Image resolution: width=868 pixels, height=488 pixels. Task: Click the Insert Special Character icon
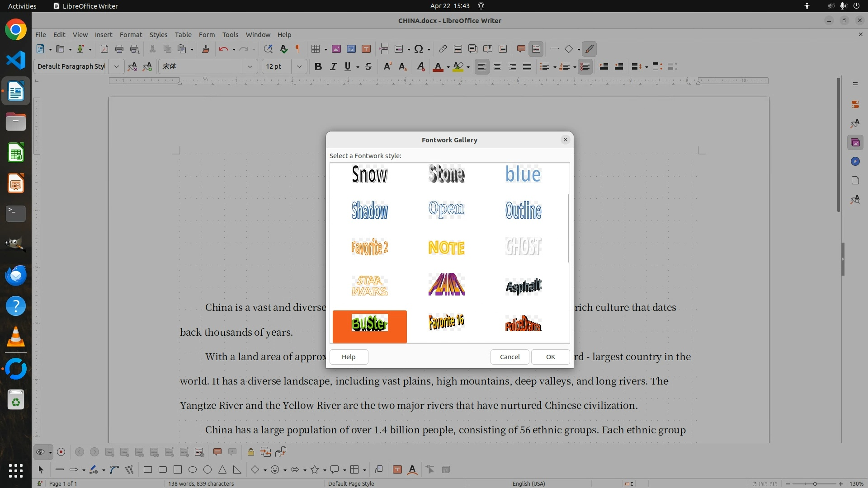tap(419, 49)
